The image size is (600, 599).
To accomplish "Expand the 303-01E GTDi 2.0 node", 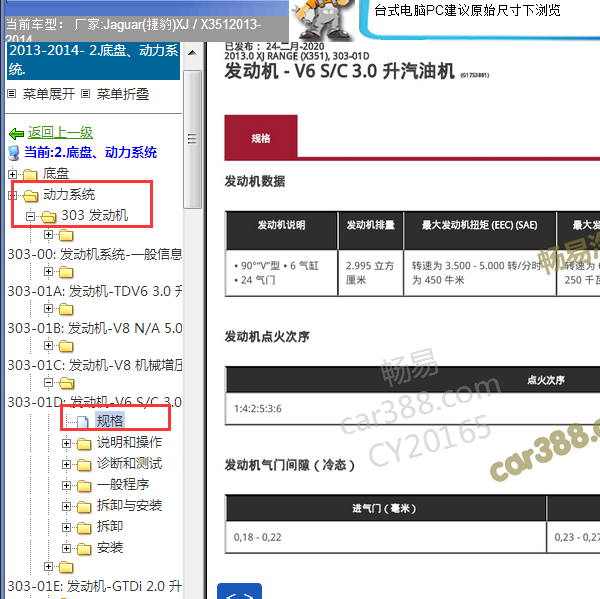I will tap(48, 566).
